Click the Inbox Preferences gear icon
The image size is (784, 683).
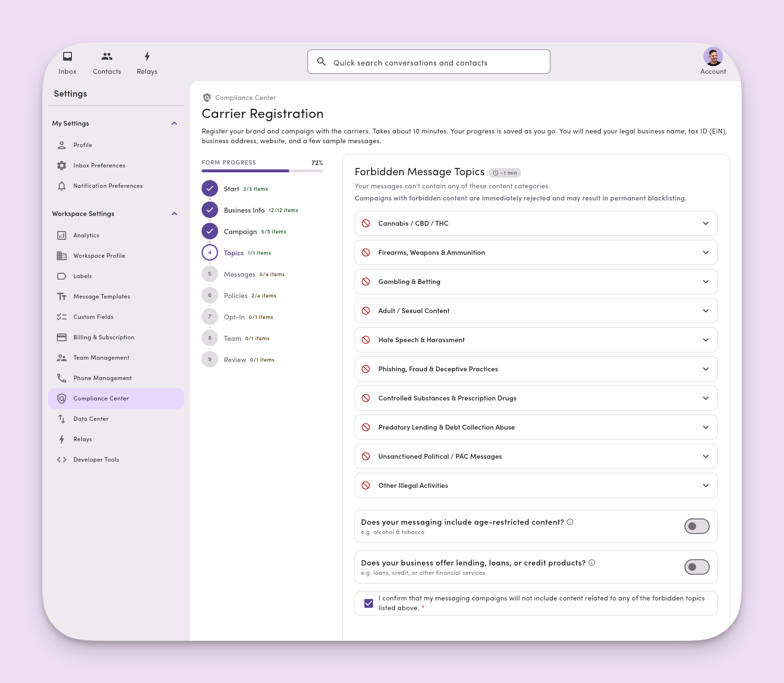[x=62, y=166]
